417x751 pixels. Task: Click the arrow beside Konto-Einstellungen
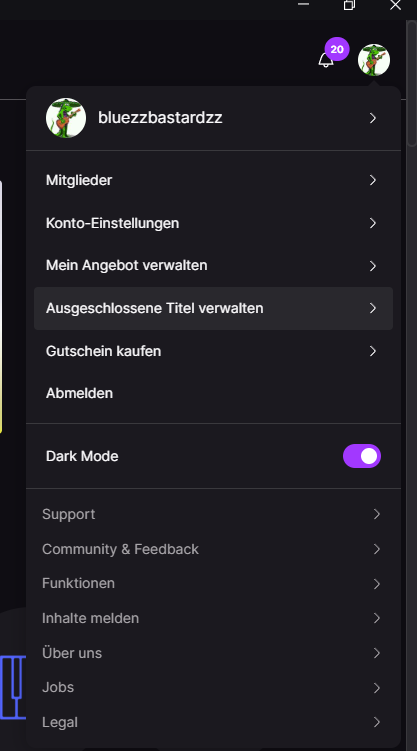click(x=373, y=223)
